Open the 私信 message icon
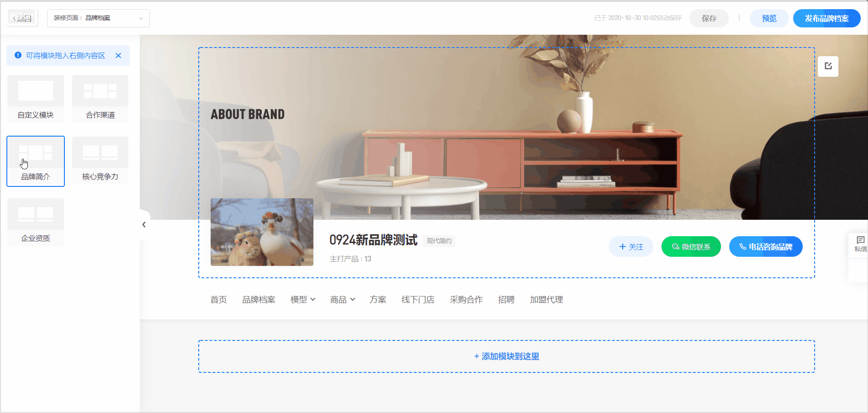Screen dimensions: 868x413 pos(860,244)
